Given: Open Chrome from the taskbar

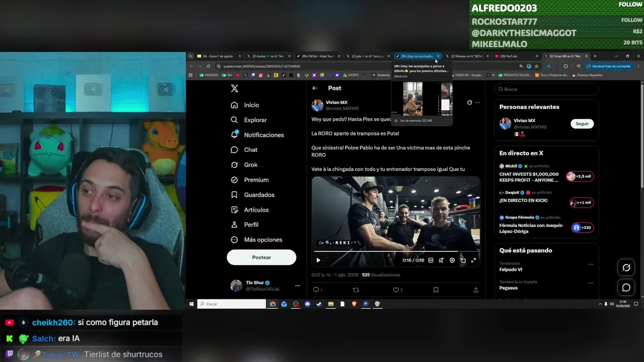Looking at the screenshot, I should coord(273,304).
